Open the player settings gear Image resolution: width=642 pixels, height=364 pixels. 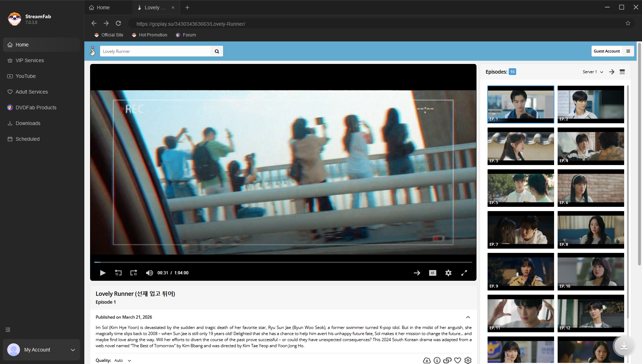[448, 273]
